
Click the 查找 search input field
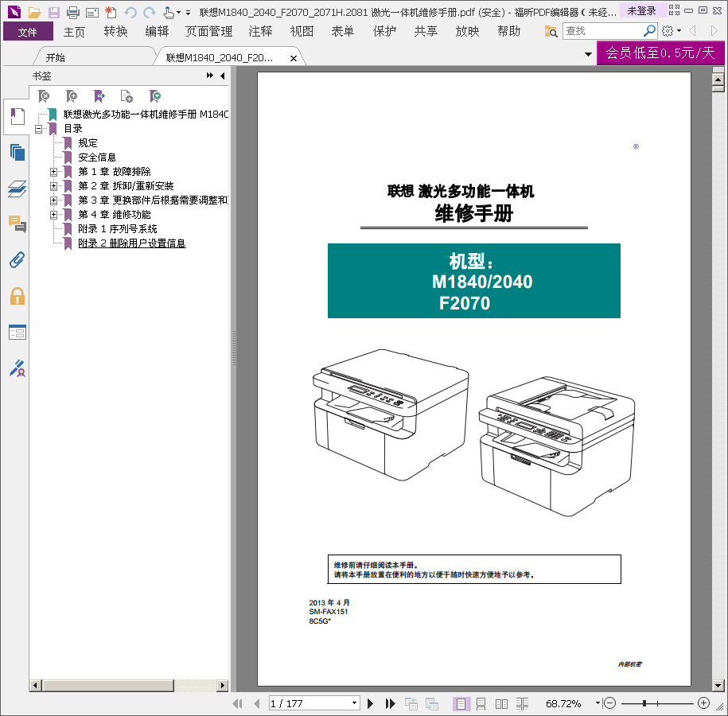(603, 31)
